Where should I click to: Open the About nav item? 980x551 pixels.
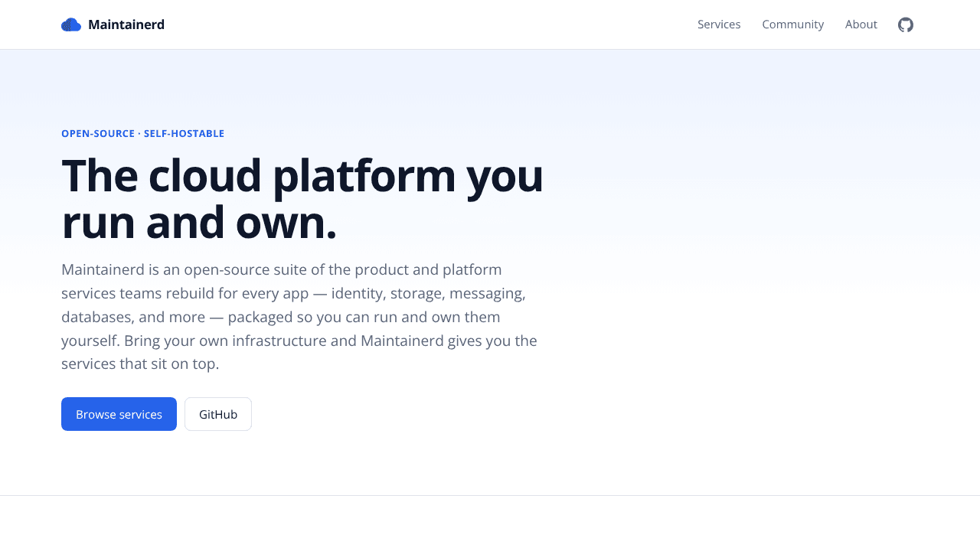(861, 24)
